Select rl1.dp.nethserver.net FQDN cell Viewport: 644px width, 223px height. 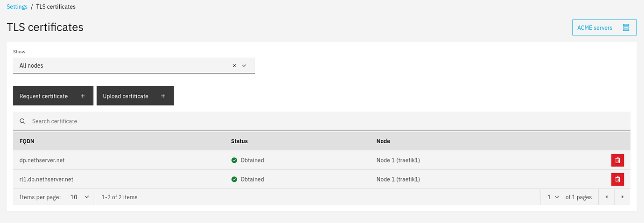(46, 179)
